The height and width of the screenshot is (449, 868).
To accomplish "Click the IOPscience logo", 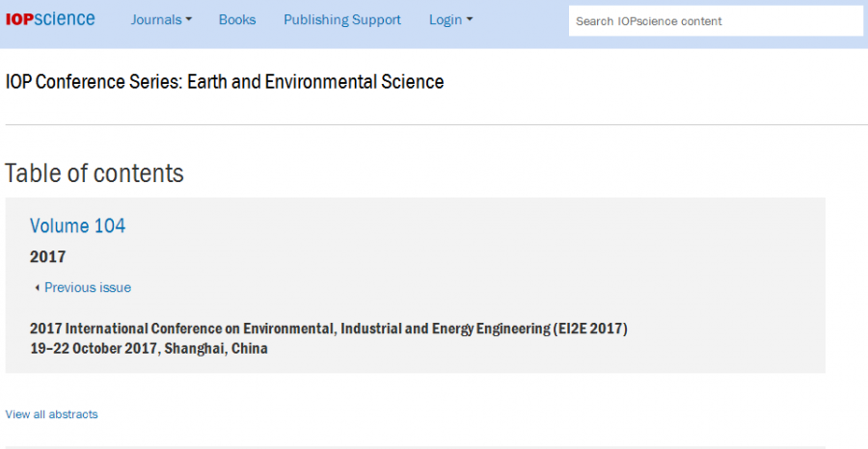I will (50, 19).
